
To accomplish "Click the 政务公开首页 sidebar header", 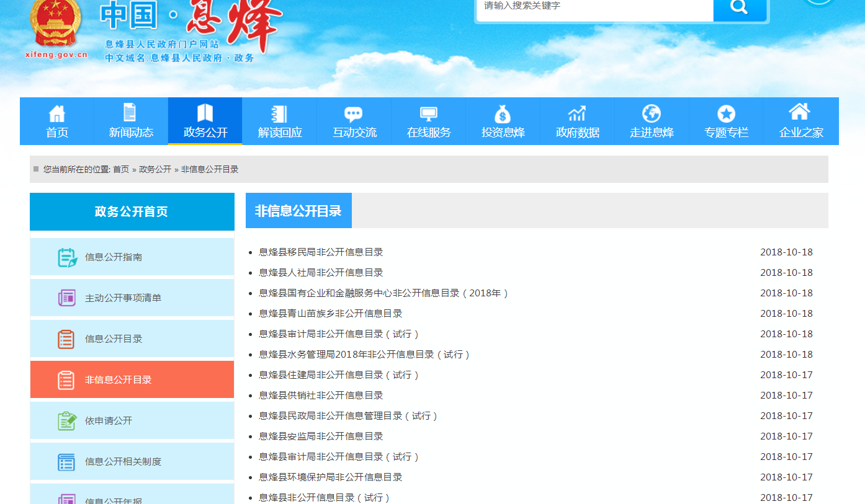I will coord(132,211).
